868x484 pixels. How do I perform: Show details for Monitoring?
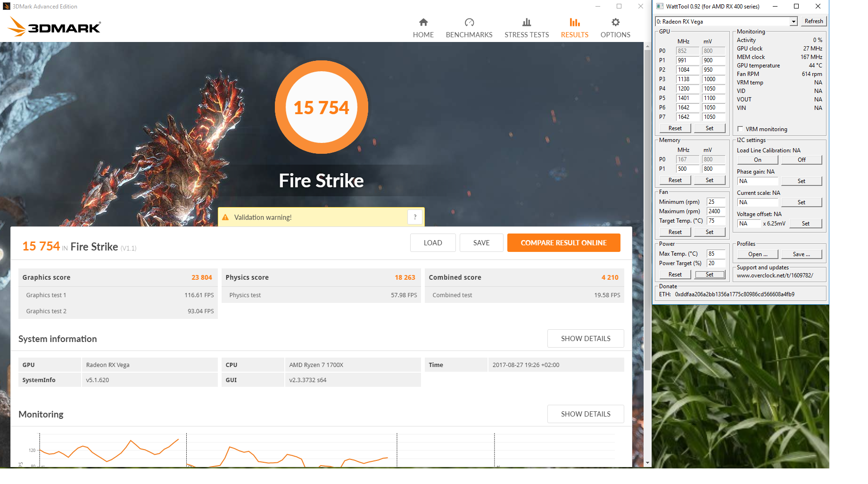[x=586, y=414]
